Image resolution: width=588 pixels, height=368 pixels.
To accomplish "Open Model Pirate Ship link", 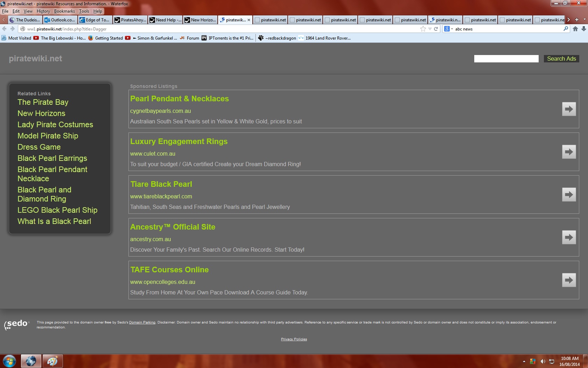I will (x=48, y=136).
